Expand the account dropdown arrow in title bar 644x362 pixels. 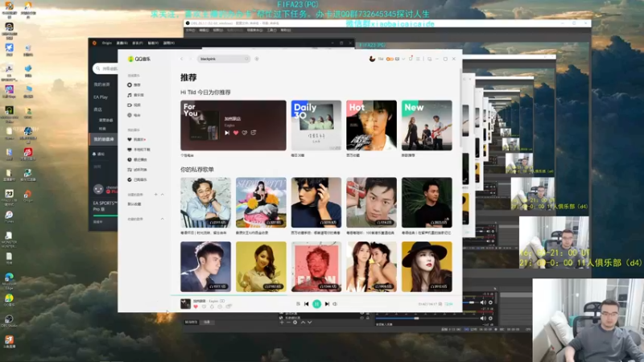[403, 59]
